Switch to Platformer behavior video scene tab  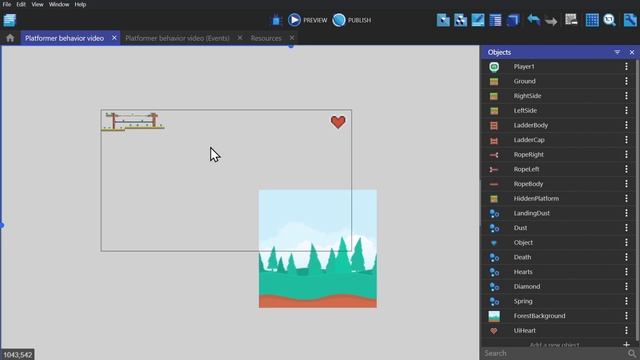point(64,38)
